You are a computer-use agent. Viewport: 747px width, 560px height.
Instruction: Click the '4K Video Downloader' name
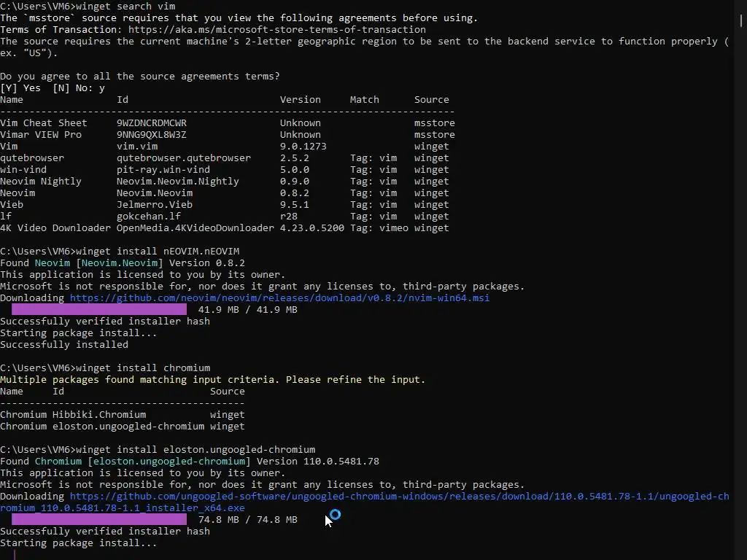pyautogui.click(x=55, y=228)
